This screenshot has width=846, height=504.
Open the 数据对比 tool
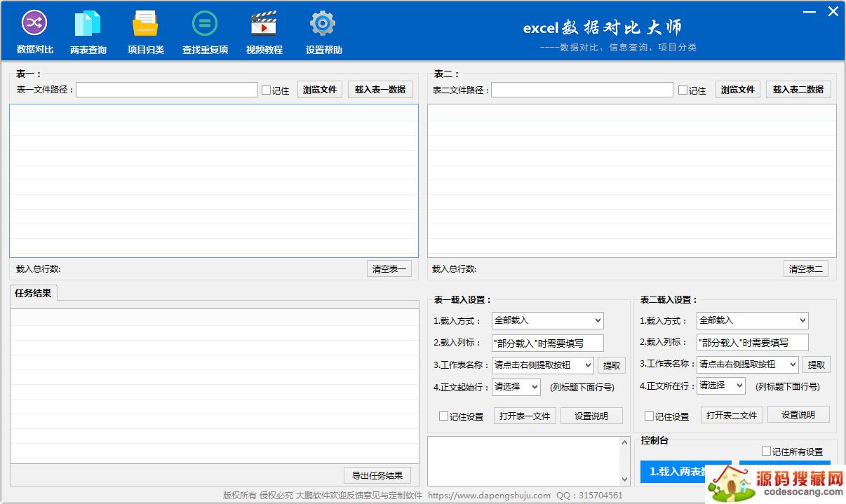pyautogui.click(x=34, y=30)
